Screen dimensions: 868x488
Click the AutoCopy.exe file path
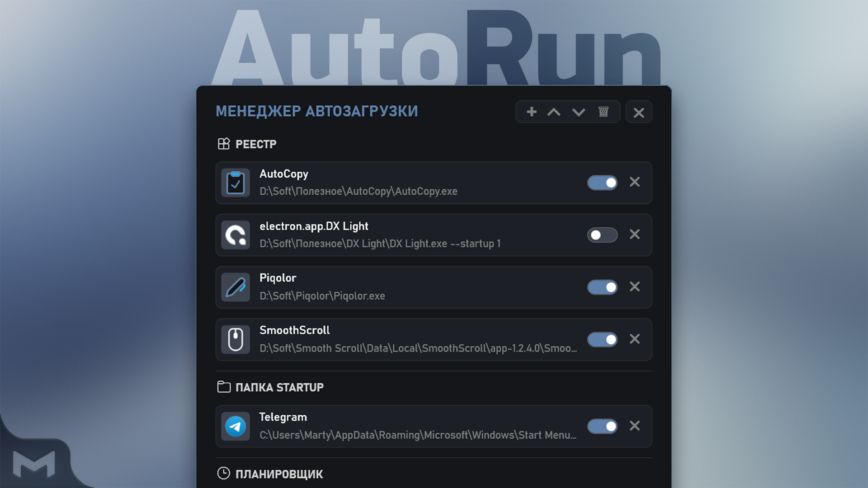coord(359,192)
